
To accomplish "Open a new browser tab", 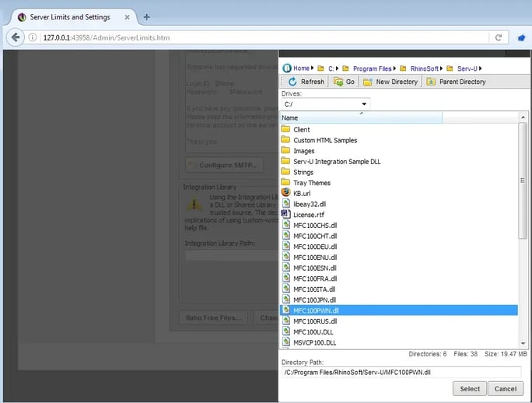I will coord(147,16).
